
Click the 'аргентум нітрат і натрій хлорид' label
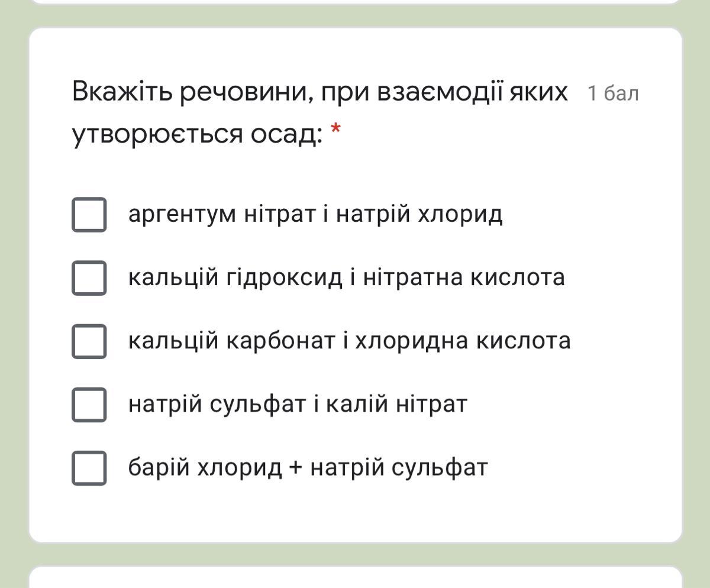point(315,214)
